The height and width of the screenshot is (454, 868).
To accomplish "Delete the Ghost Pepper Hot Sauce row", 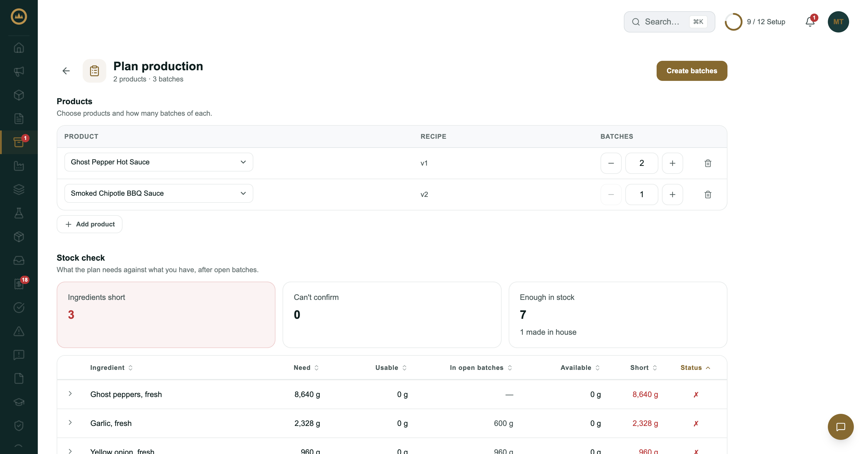I will coord(708,163).
